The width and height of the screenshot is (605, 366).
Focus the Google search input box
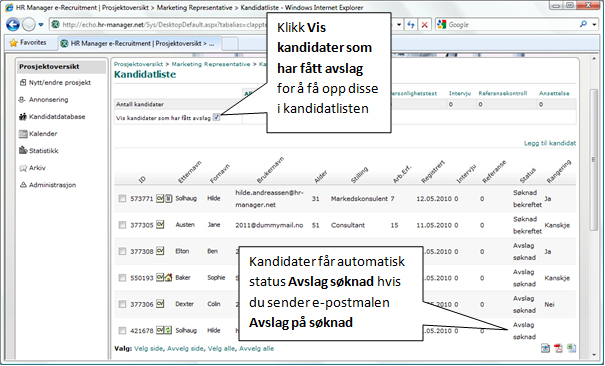click(512, 25)
